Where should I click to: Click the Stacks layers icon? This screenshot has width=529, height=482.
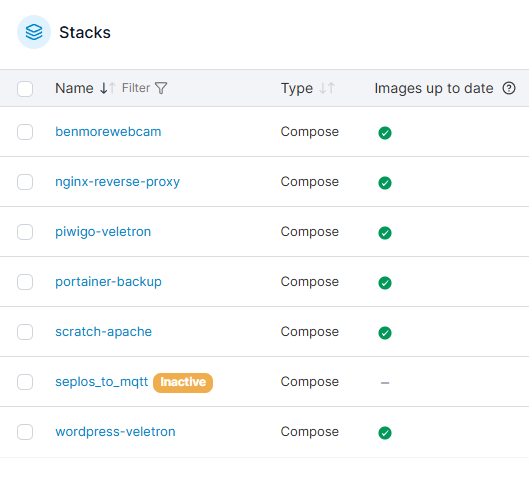tap(34, 32)
